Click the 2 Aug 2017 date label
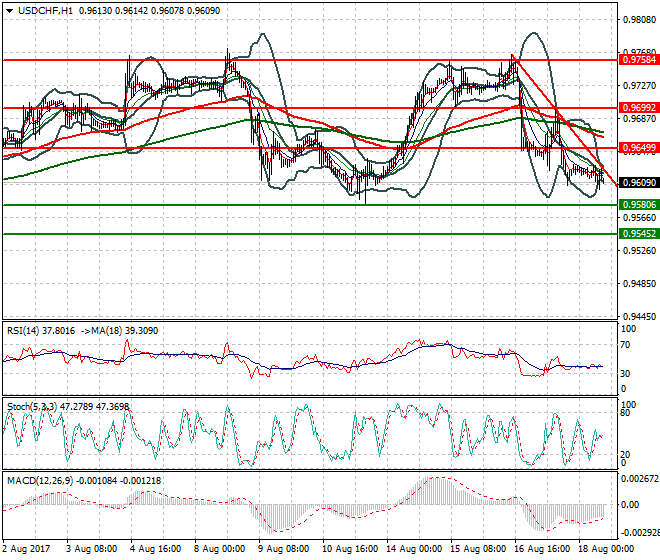660x560 pixels. pos(28,549)
